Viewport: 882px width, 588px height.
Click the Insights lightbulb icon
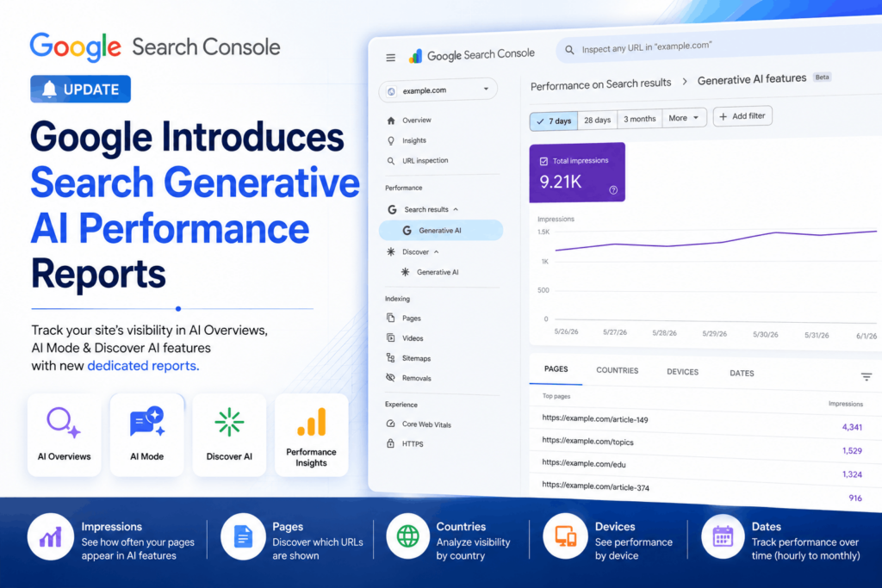(x=391, y=140)
